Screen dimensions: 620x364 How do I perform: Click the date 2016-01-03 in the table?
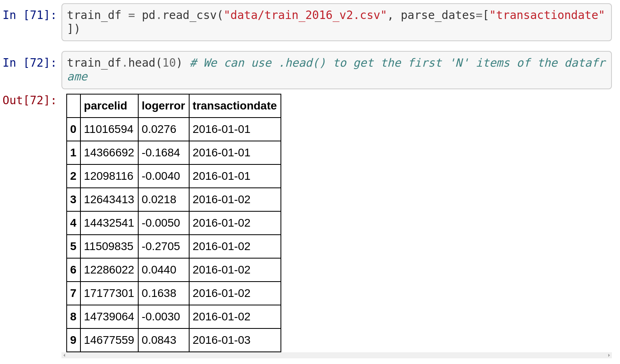(x=221, y=340)
